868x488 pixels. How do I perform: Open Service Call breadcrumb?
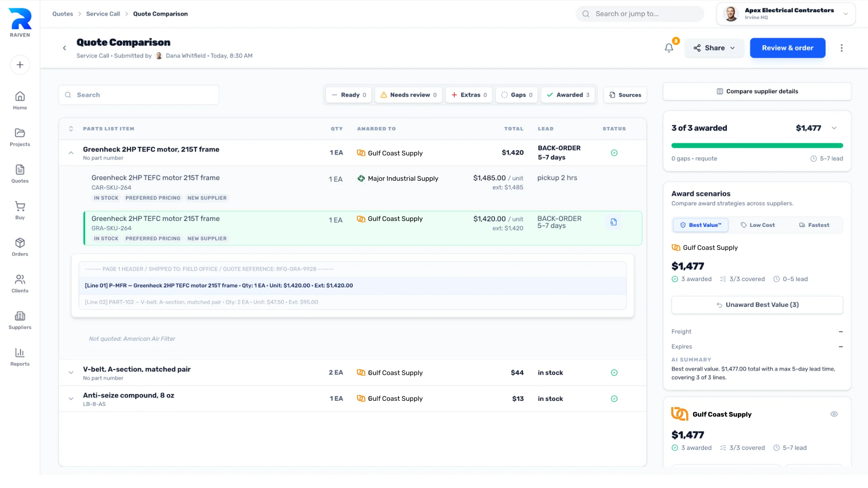103,14
